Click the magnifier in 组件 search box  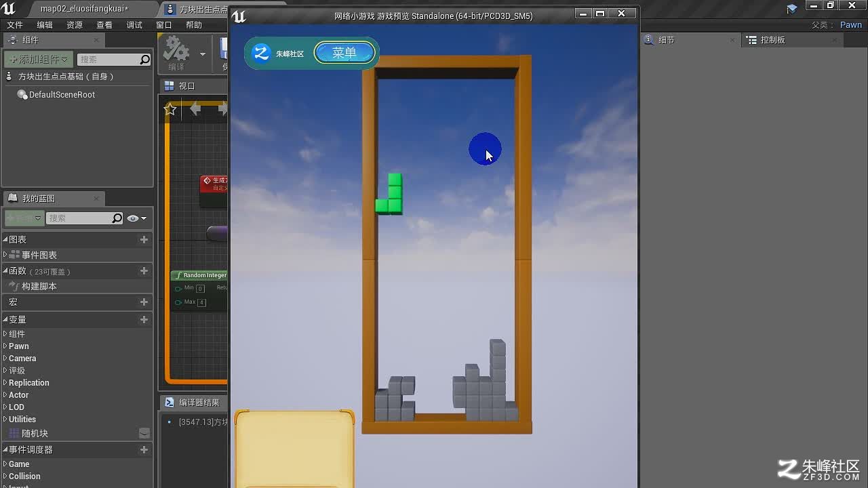pos(144,60)
